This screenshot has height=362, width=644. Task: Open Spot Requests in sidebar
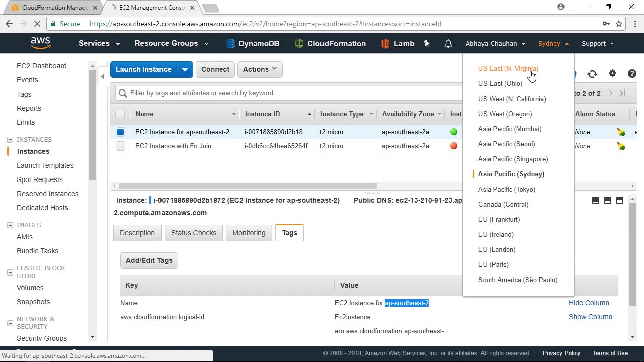tap(40, 179)
